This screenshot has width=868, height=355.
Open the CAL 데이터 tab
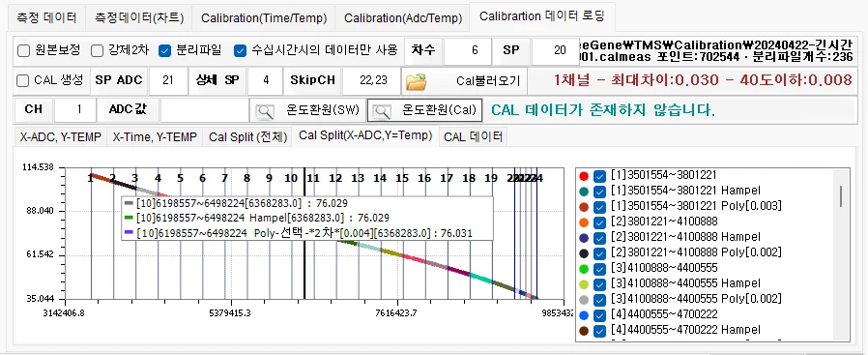click(x=474, y=137)
